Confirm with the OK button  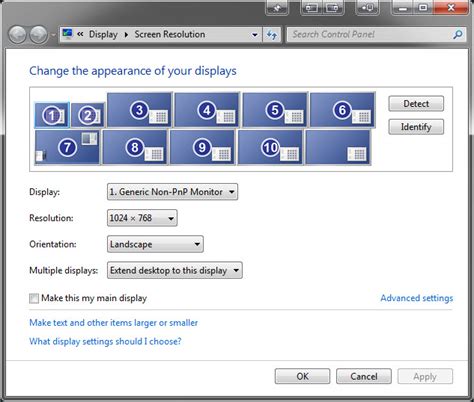(302, 376)
